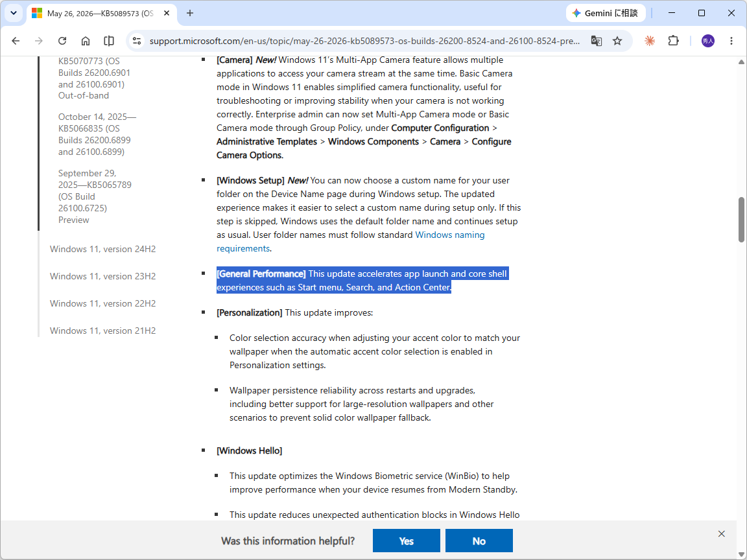Image resolution: width=747 pixels, height=560 pixels.
Task: Click the translate page icon
Action: point(596,41)
